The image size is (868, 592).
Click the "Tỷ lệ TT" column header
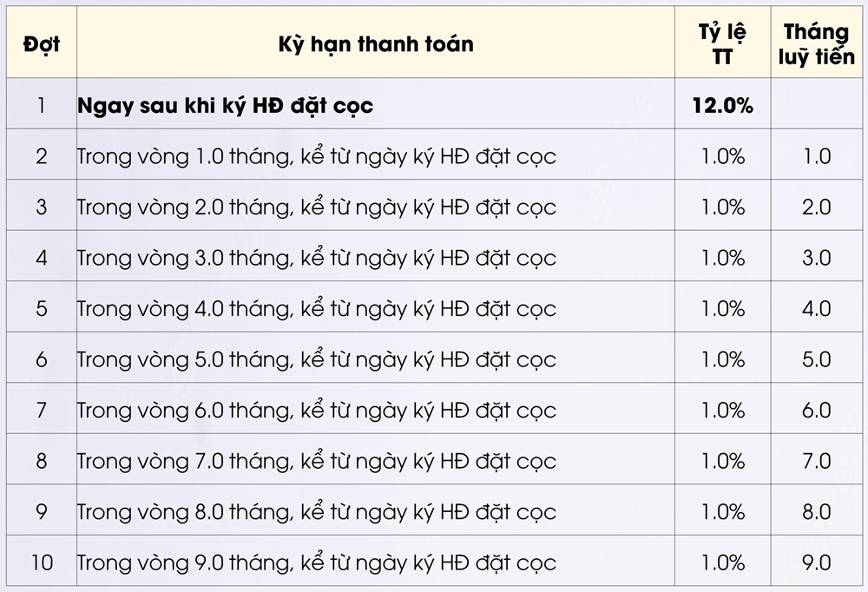(722, 44)
